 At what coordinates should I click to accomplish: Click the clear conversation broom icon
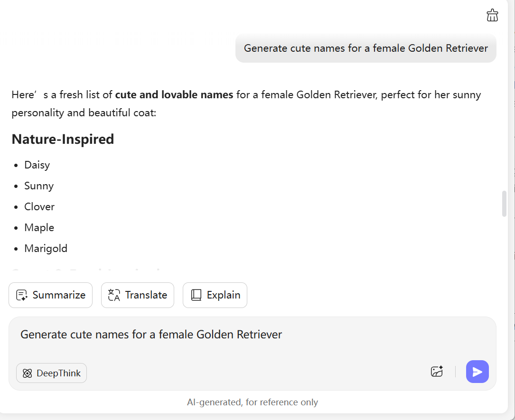(x=492, y=15)
